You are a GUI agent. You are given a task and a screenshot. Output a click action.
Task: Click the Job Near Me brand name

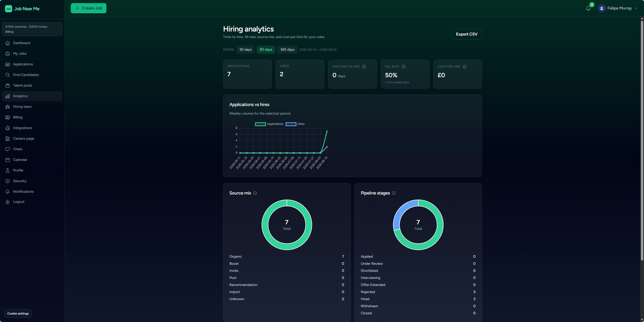pos(27,9)
